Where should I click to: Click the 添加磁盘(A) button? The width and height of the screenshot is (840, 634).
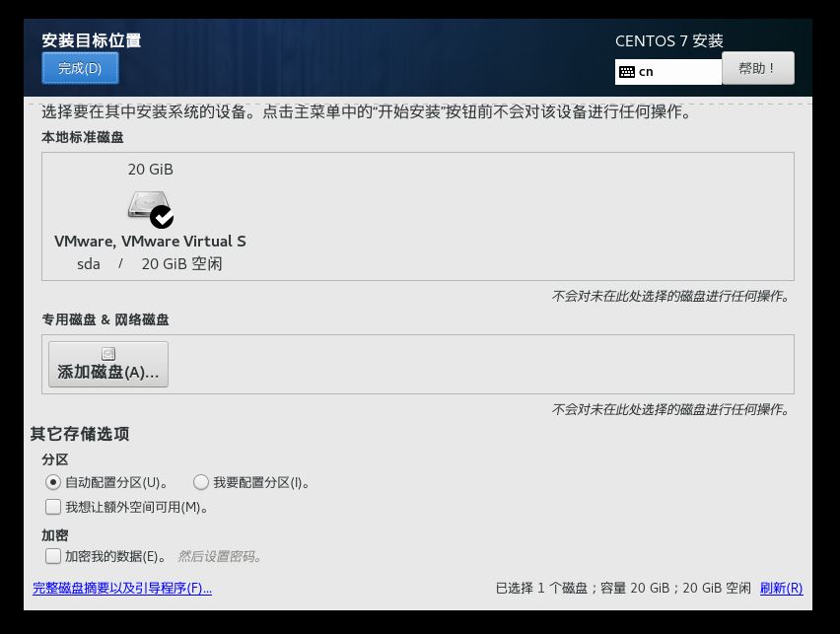(x=108, y=364)
